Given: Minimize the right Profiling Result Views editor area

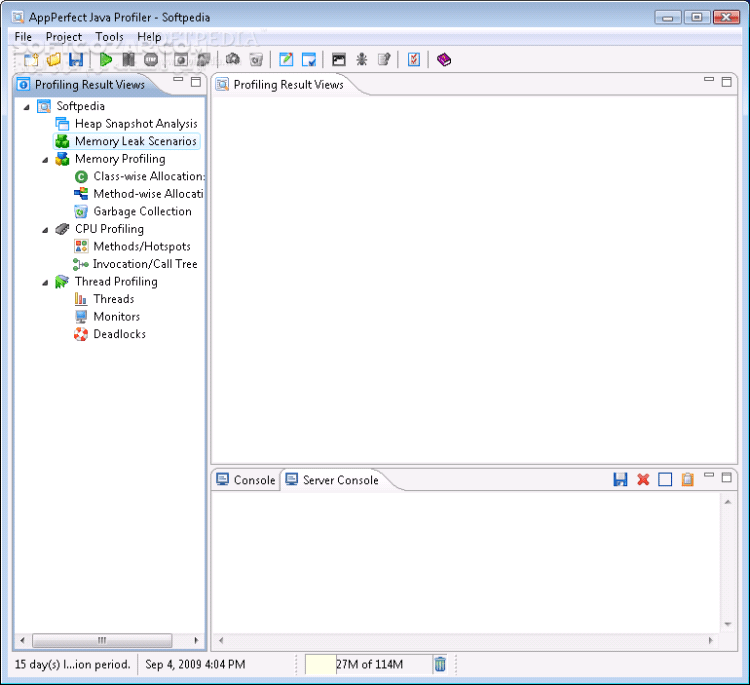Looking at the screenshot, I should pyautogui.click(x=709, y=80).
